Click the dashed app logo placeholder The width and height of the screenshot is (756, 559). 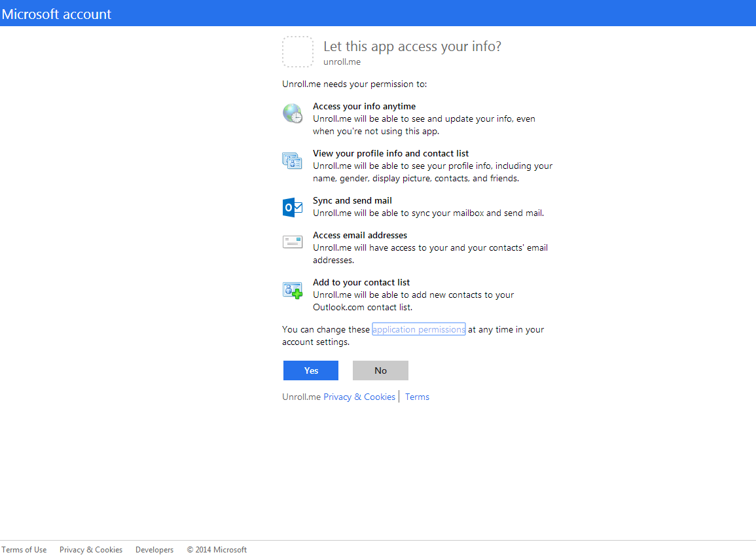[297, 52]
